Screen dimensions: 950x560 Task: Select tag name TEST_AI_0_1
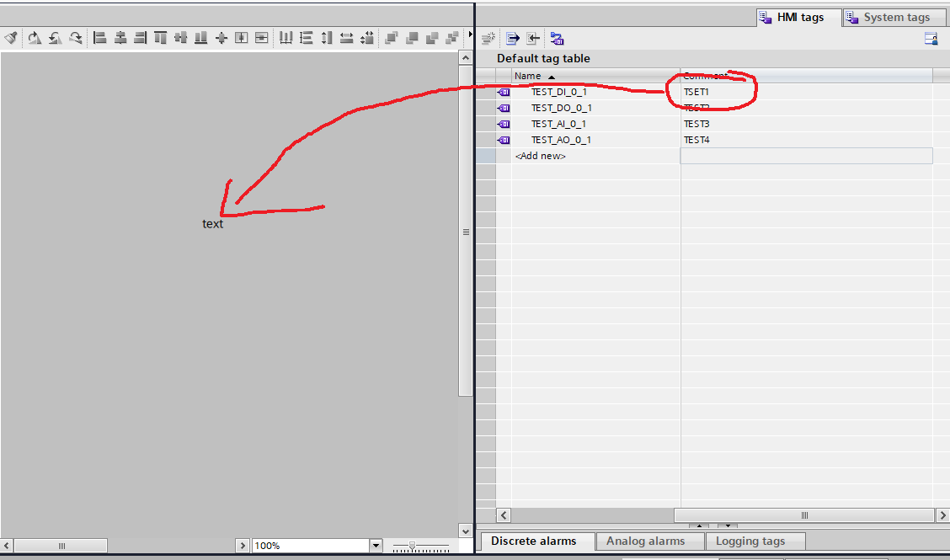(x=558, y=124)
